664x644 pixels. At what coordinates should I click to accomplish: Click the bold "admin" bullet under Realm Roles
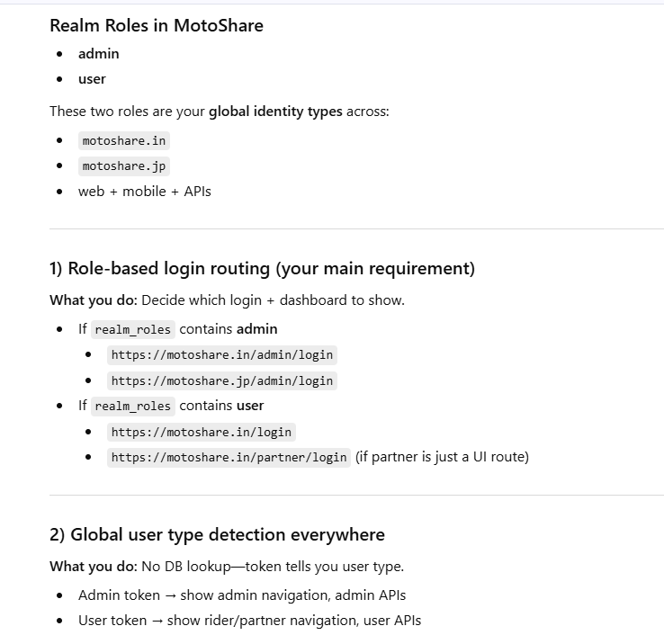[x=99, y=54]
